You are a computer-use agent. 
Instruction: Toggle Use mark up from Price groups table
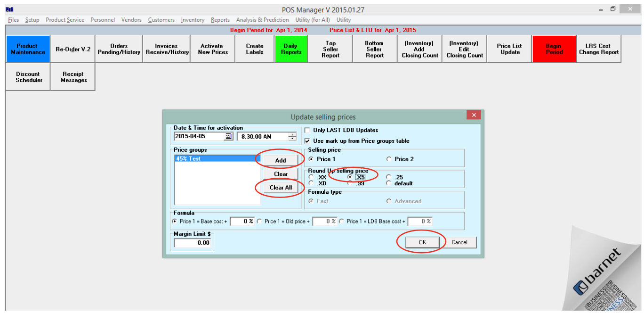pyautogui.click(x=307, y=141)
